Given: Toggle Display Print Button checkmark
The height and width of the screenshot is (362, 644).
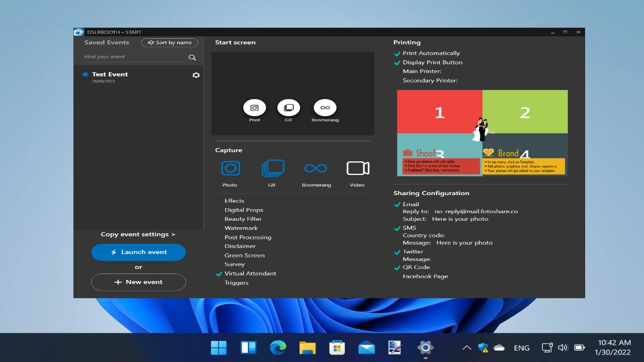Looking at the screenshot, I should [397, 63].
